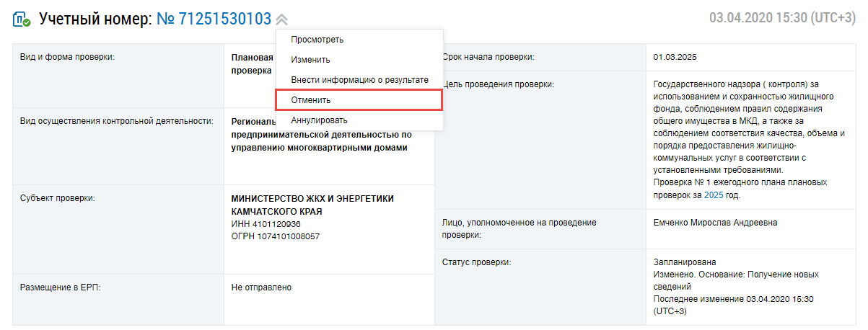Click the ОГРН 1074101008057 value
Screen dimensions: 868x330
(275, 236)
